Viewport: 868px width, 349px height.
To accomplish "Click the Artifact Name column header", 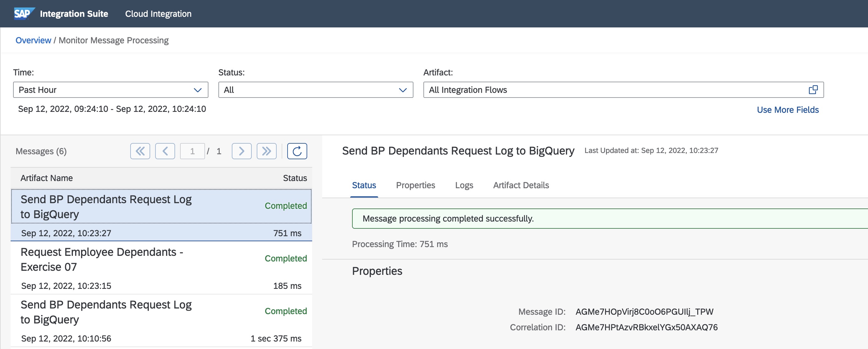I will pos(46,178).
